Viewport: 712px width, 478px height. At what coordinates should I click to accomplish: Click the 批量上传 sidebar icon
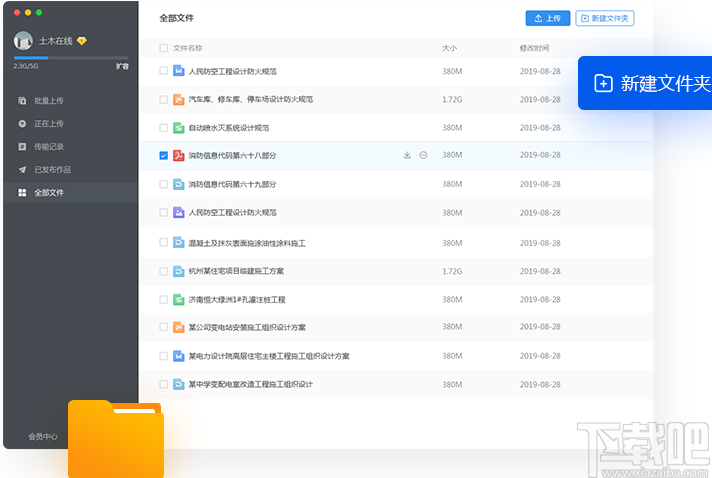pyautogui.click(x=22, y=101)
